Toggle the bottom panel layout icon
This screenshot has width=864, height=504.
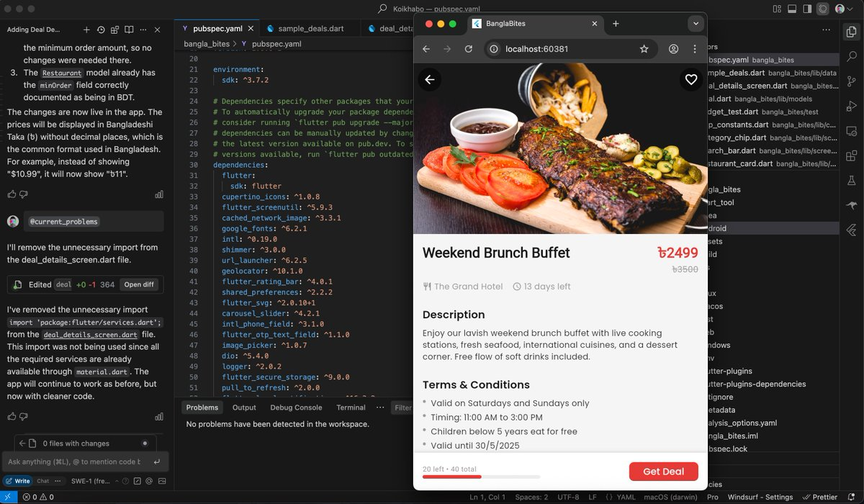(x=792, y=9)
